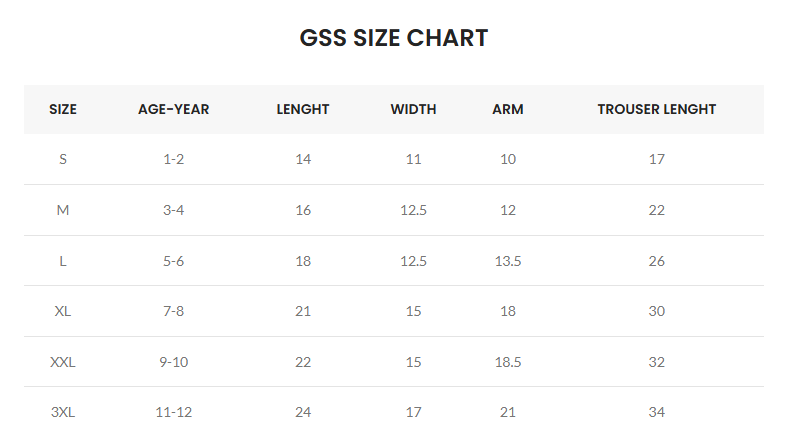The image size is (788, 436).
Task: Select trouser length value 34
Action: tap(657, 412)
